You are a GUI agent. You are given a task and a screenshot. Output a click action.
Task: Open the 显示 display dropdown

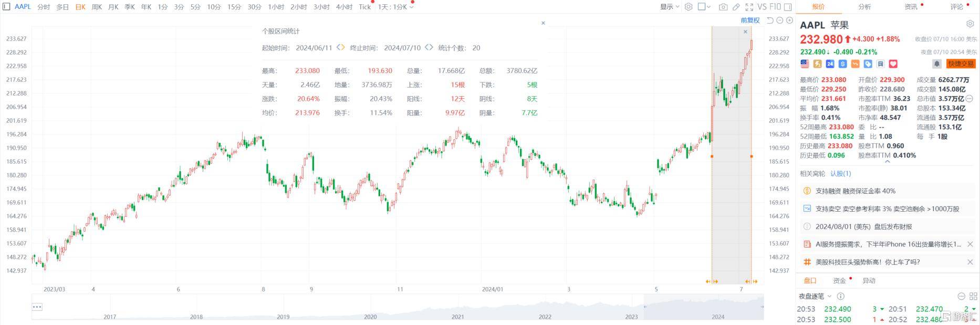(670, 7)
